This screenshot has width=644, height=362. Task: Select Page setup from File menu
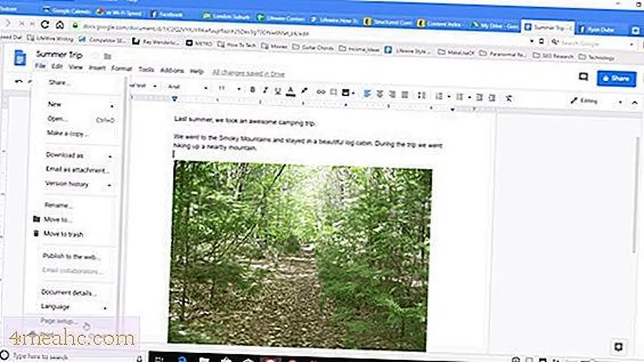(x=60, y=321)
